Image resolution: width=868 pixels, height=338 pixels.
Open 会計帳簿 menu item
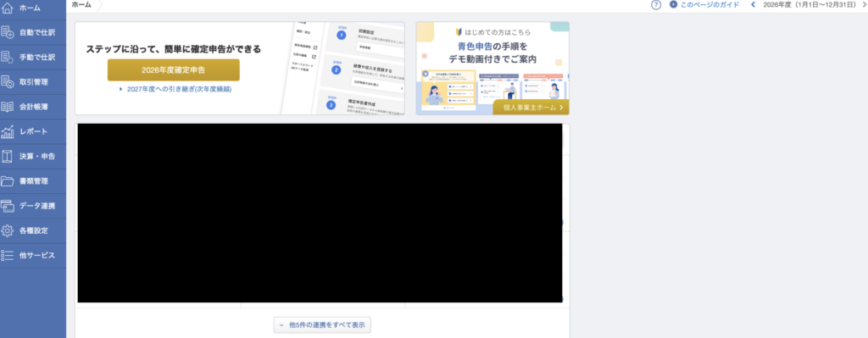(x=33, y=107)
